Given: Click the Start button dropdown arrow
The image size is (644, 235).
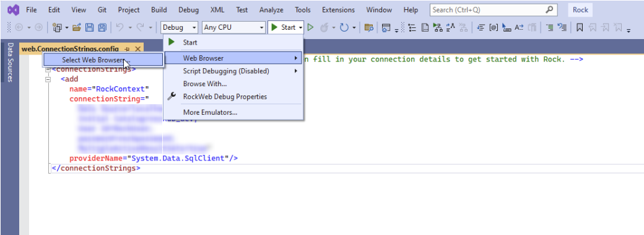Looking at the screenshot, I should [x=301, y=27].
